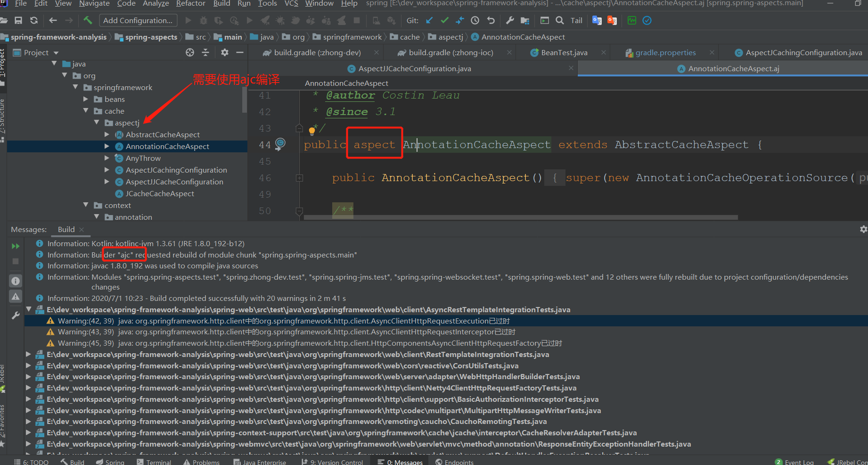Open Git history clock icon
The width and height of the screenshot is (868, 465).
coord(475,20)
